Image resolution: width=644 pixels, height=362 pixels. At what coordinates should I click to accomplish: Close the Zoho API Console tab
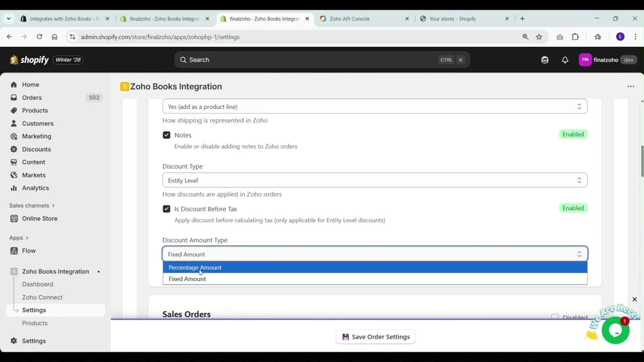click(x=407, y=19)
